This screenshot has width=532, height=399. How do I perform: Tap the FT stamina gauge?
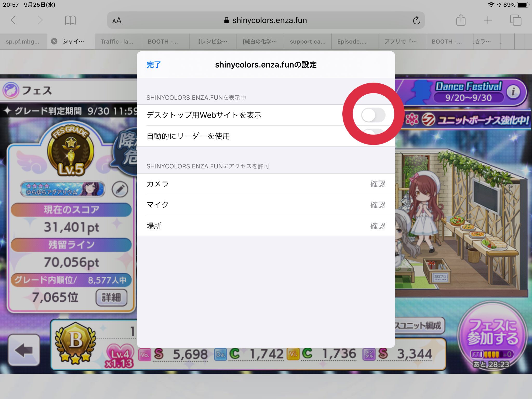pos(492,354)
